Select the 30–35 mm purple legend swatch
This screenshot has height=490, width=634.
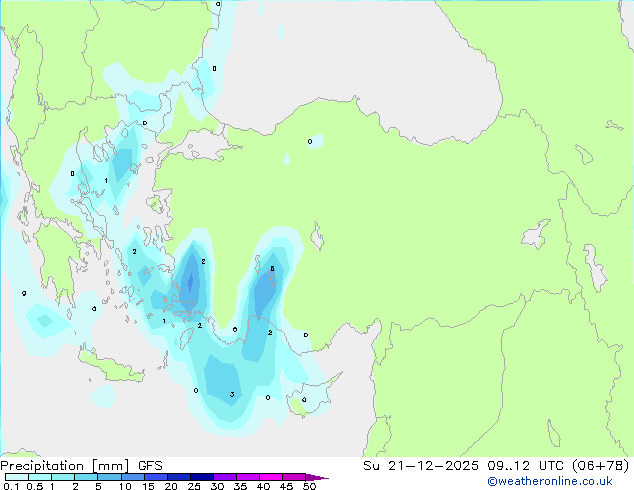tap(225, 477)
